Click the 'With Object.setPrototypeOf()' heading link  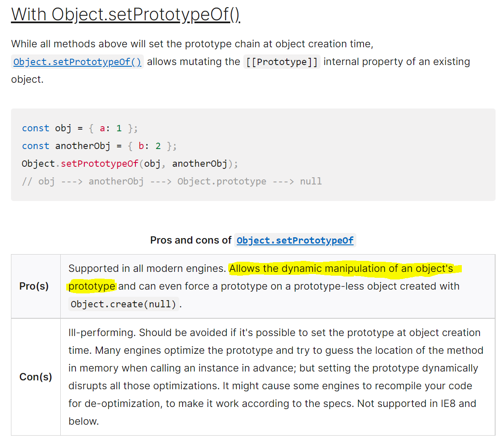click(x=125, y=15)
